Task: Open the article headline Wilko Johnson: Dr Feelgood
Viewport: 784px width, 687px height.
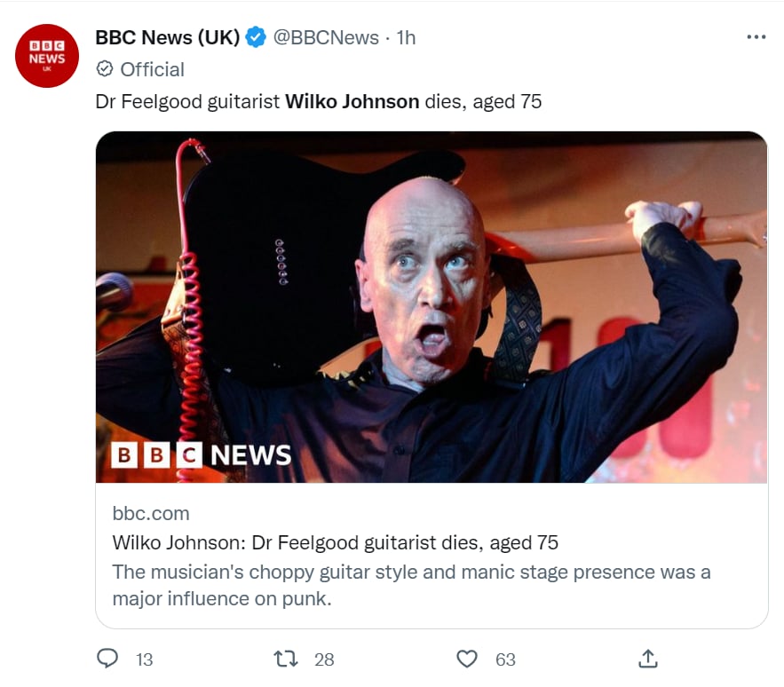Action: 335,542
